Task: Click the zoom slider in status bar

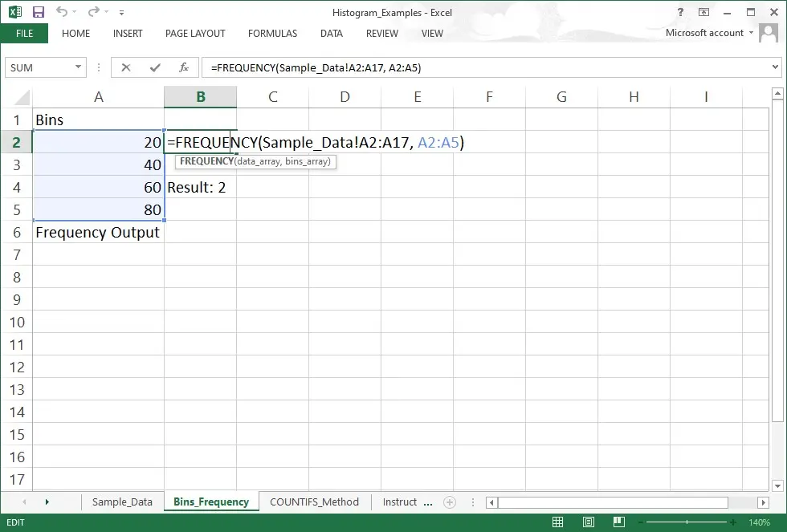Action: [687, 522]
